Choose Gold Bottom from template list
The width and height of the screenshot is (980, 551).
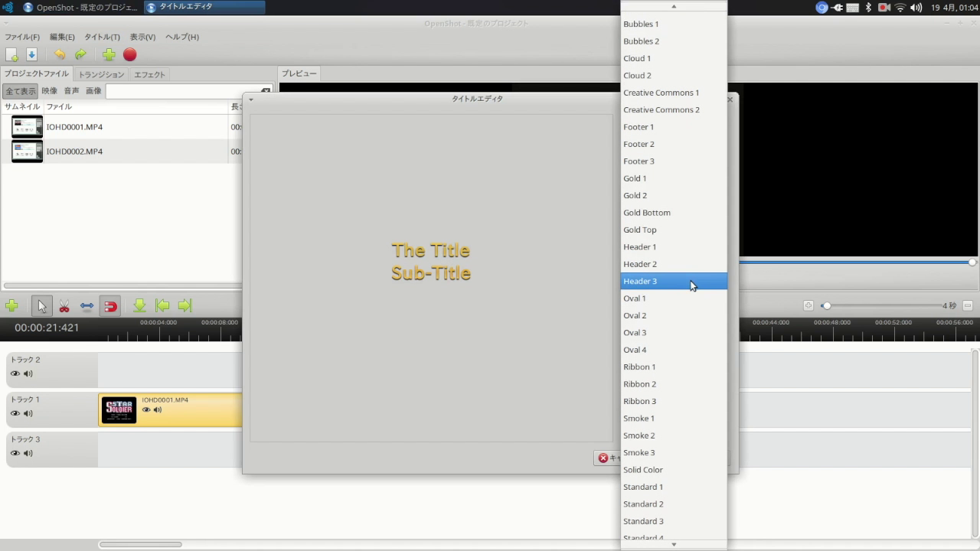tap(646, 213)
